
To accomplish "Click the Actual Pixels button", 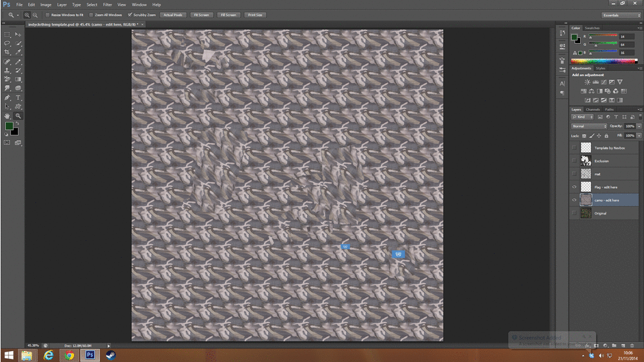I will 173,15.
